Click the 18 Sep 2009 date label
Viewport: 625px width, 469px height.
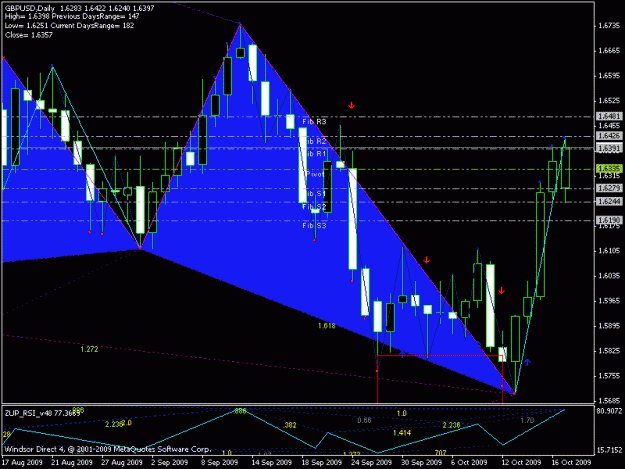coord(322,463)
